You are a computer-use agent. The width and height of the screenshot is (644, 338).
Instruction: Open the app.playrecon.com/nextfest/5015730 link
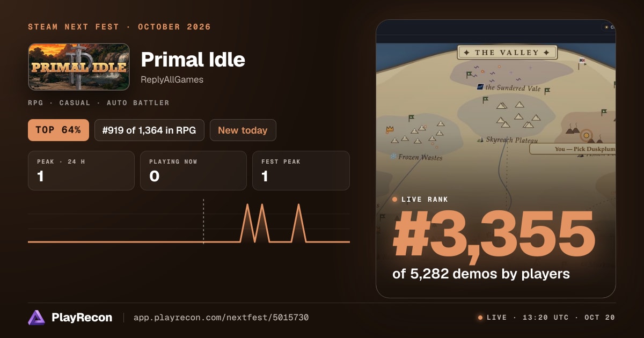pyautogui.click(x=221, y=318)
